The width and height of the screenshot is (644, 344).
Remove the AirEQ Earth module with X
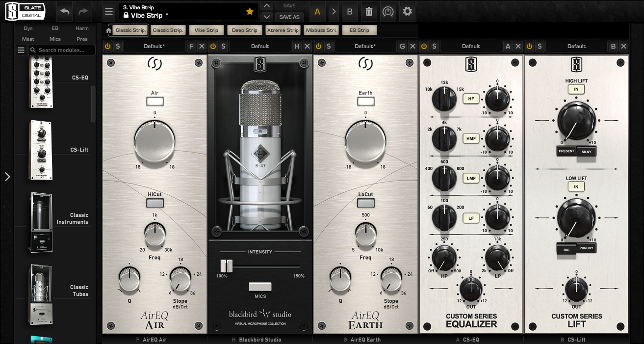[413, 46]
